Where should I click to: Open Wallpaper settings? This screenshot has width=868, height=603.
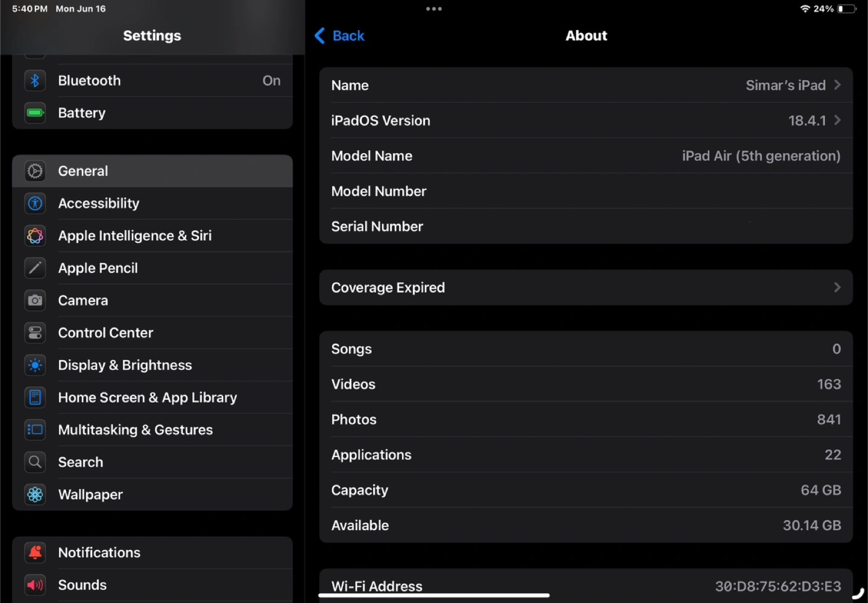152,494
